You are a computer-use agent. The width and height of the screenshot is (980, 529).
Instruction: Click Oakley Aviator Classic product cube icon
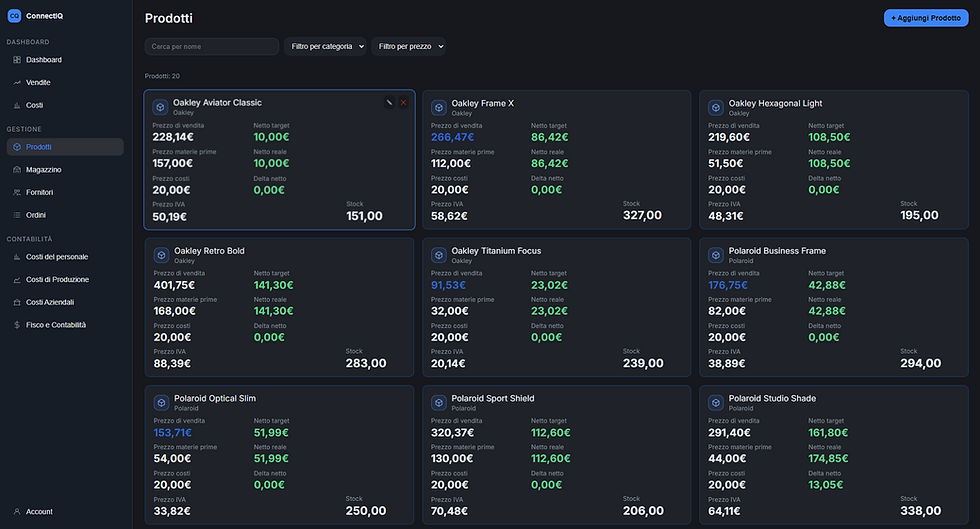coord(160,107)
